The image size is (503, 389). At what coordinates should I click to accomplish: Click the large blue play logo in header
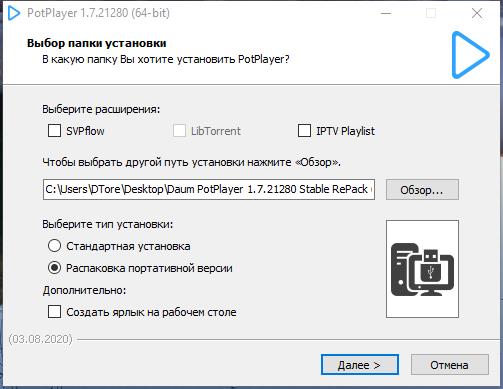click(470, 55)
